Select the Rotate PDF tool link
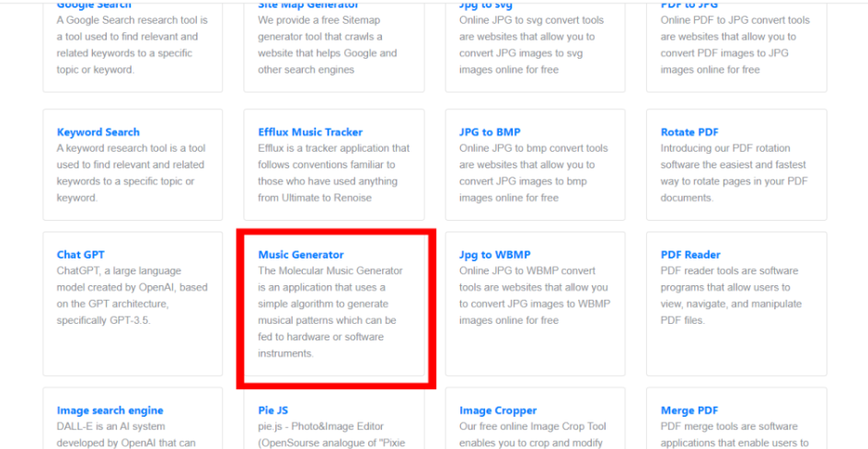This screenshot has height=449, width=868. [x=690, y=132]
